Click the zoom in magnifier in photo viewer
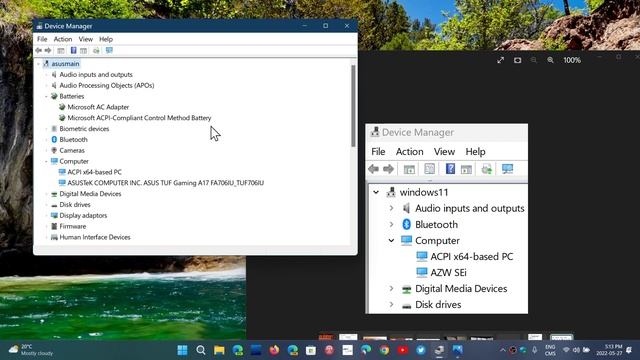 point(551,60)
